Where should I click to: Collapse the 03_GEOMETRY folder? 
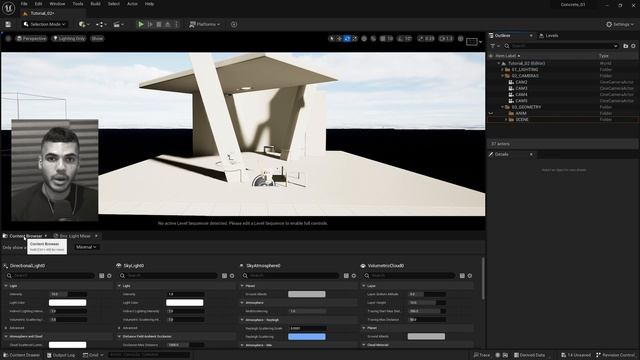pyautogui.click(x=502, y=107)
